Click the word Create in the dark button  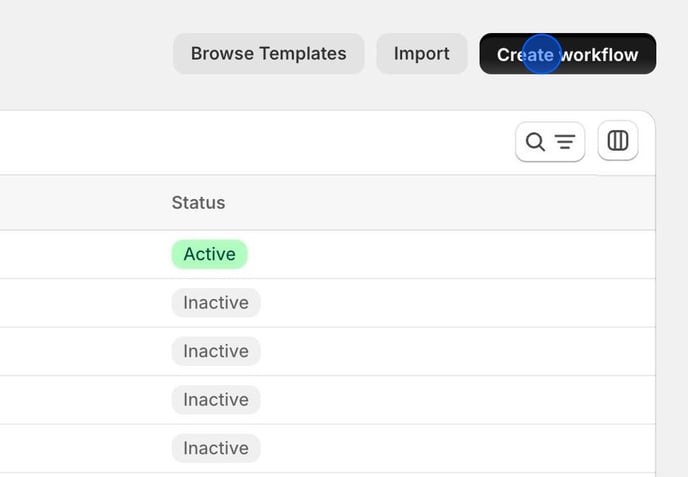(525, 55)
